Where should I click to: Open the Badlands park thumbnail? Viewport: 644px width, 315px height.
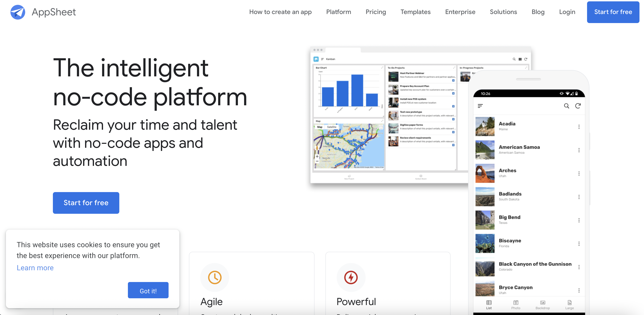coord(485,197)
